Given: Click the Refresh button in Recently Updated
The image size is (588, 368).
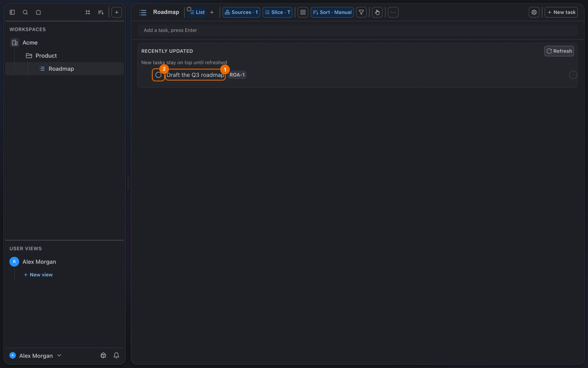Looking at the screenshot, I should tap(559, 51).
